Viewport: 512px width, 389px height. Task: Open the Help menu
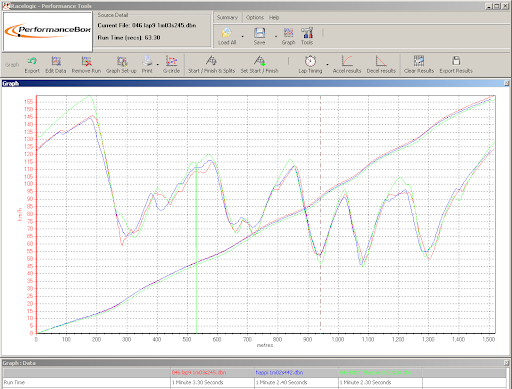tap(274, 17)
